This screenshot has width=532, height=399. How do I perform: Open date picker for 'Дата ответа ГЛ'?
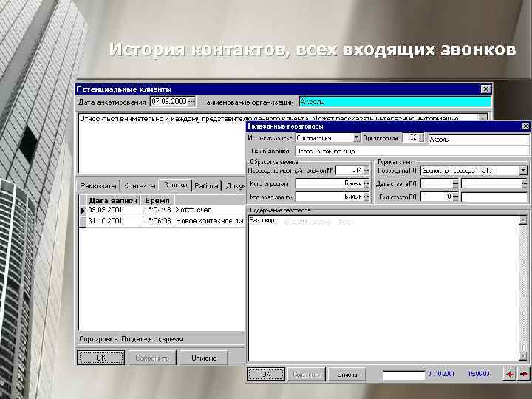click(x=455, y=183)
